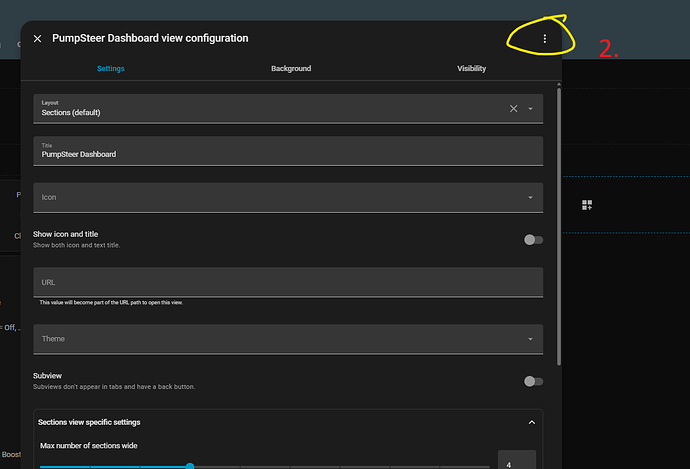Click the 'Sections (default)' layout value

71,113
